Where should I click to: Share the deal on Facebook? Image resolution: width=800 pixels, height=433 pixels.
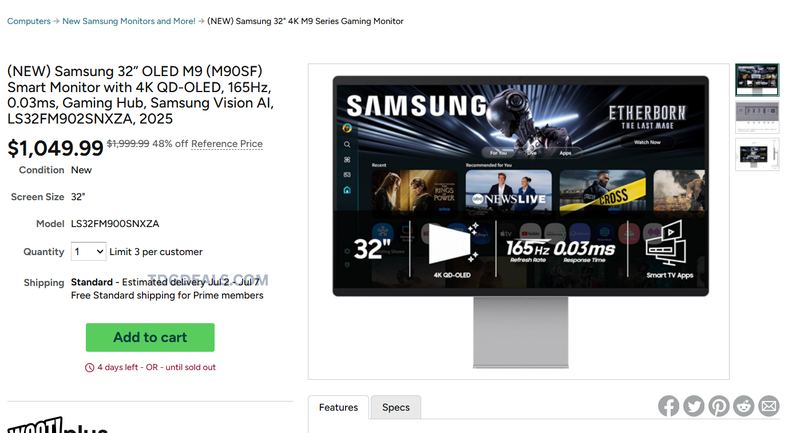(x=668, y=406)
